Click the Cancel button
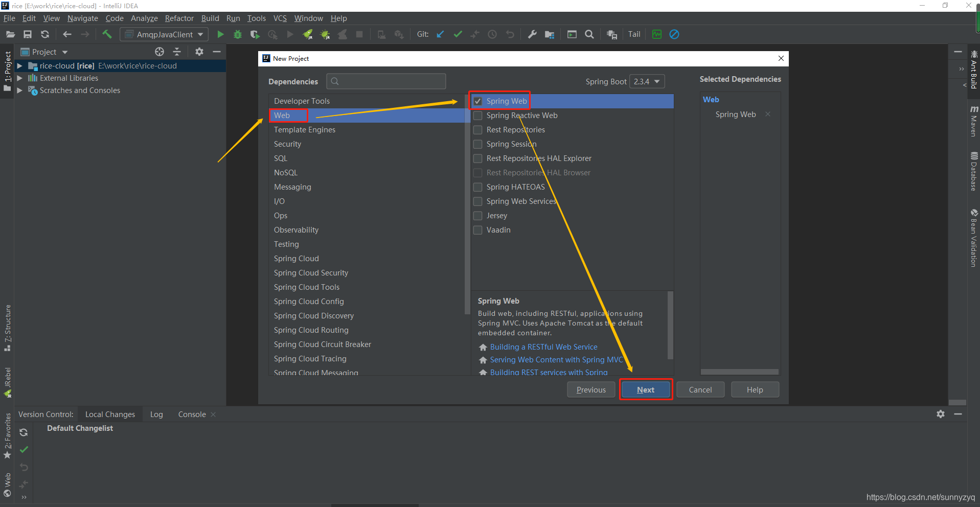This screenshot has height=507, width=980. [x=700, y=389]
